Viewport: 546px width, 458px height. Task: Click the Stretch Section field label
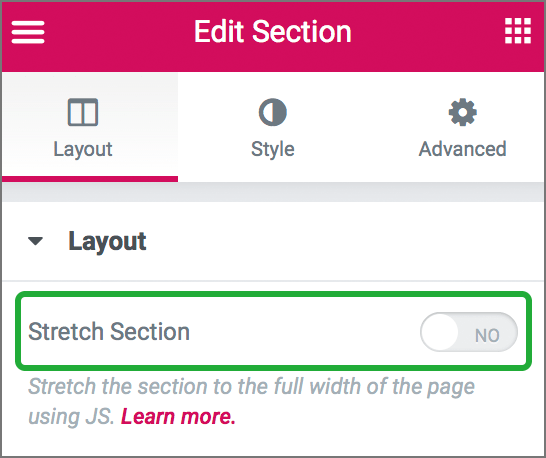(x=109, y=331)
